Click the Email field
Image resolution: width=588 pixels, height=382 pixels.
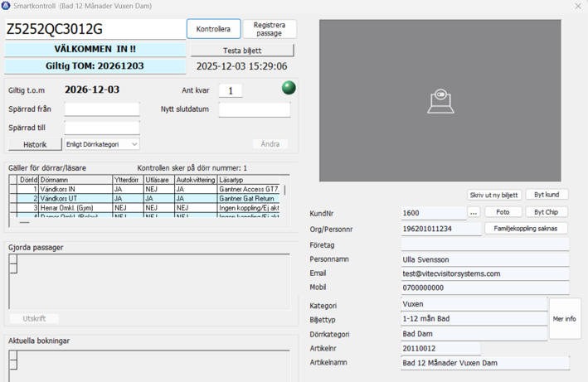(485, 273)
